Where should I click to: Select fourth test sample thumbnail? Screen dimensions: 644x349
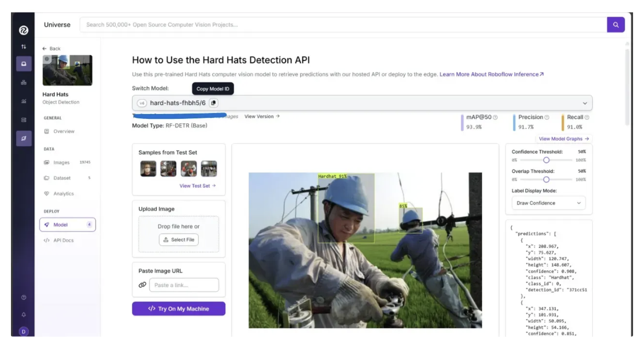pos(209,169)
